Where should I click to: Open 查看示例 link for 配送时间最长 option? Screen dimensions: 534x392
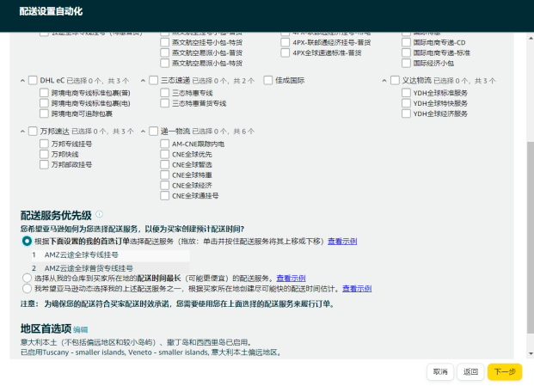click(x=291, y=279)
